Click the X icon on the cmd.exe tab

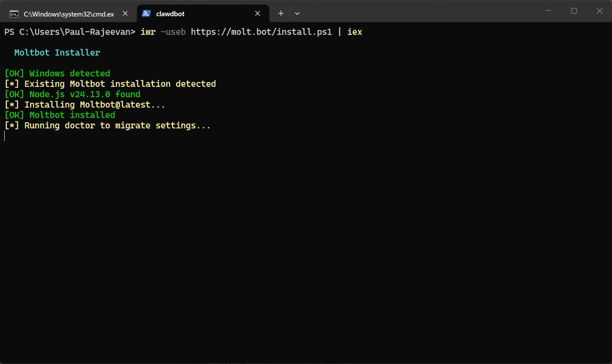point(125,13)
